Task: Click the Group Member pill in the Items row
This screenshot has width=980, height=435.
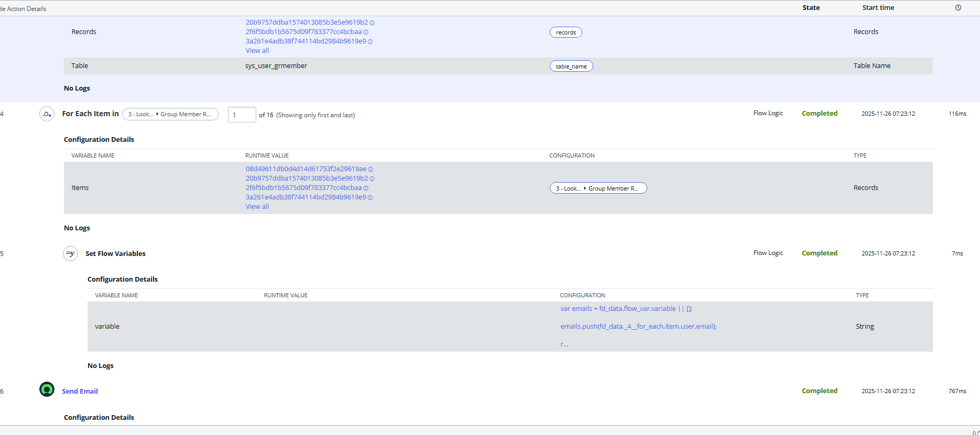Action: 598,188
